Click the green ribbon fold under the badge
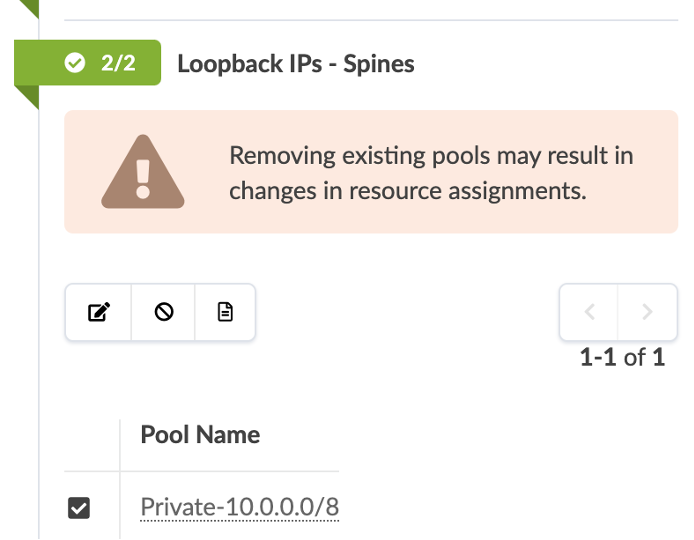The image size is (694, 540). [x=27, y=96]
